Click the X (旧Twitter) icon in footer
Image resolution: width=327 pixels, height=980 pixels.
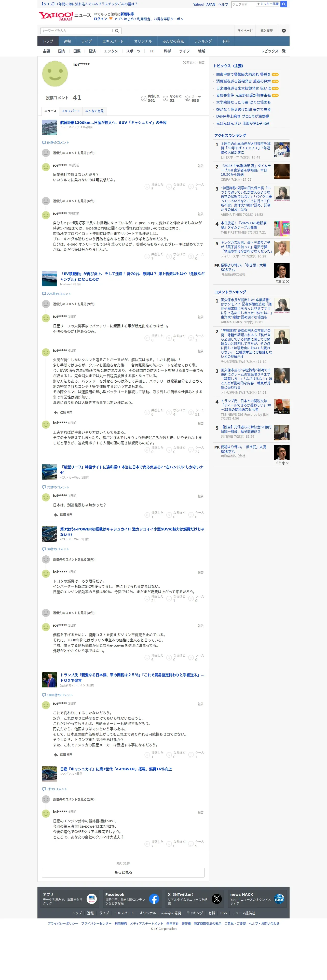217,899
